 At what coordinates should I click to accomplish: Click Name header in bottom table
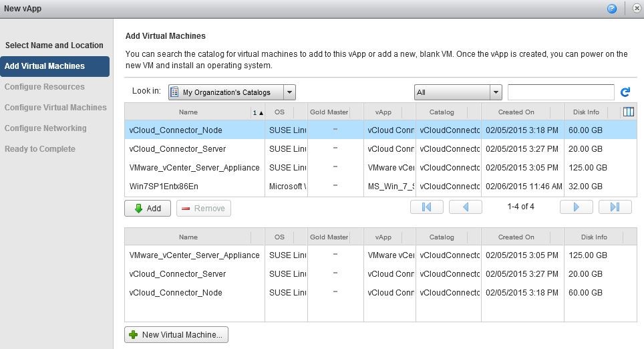[x=188, y=237]
